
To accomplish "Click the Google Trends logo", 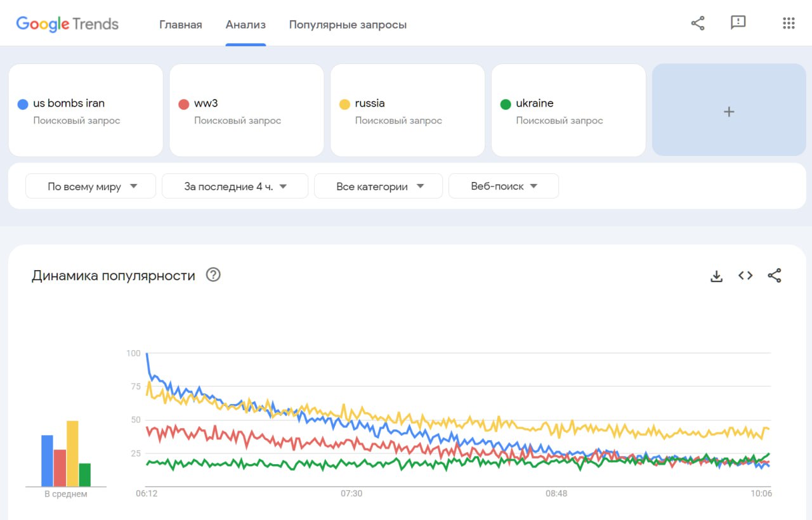I will point(67,24).
